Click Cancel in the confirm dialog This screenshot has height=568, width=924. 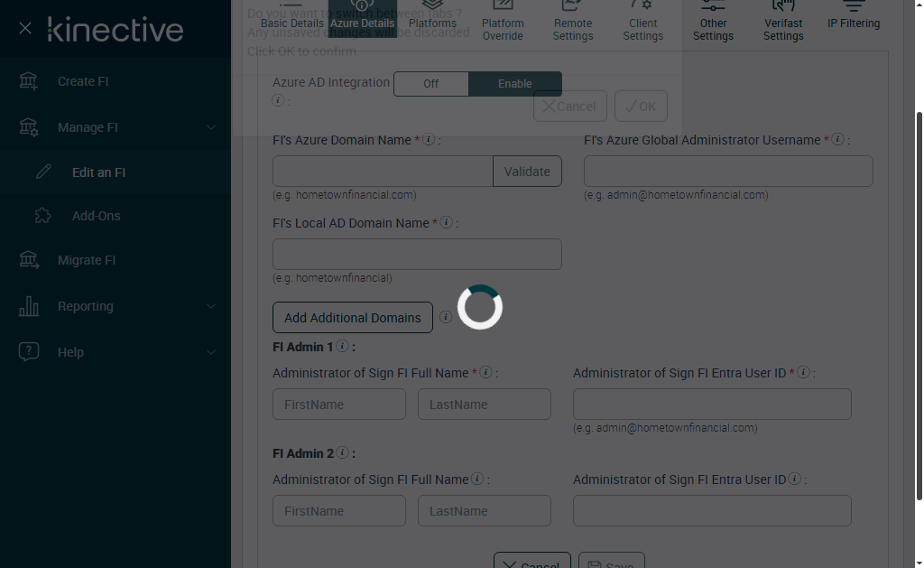(x=570, y=107)
